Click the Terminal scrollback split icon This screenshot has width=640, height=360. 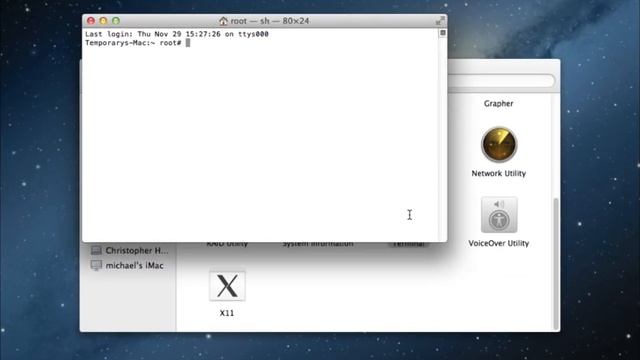[442, 33]
